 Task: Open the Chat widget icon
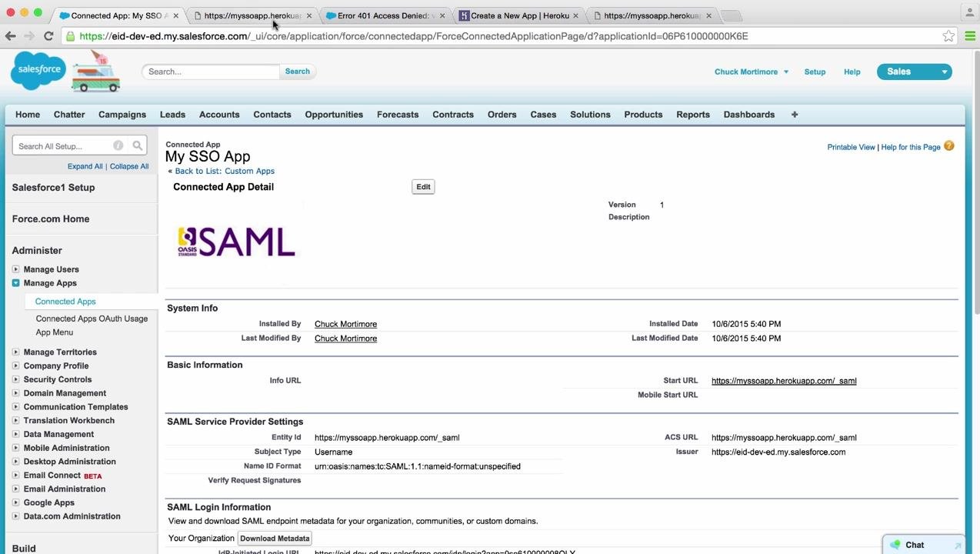(x=895, y=545)
